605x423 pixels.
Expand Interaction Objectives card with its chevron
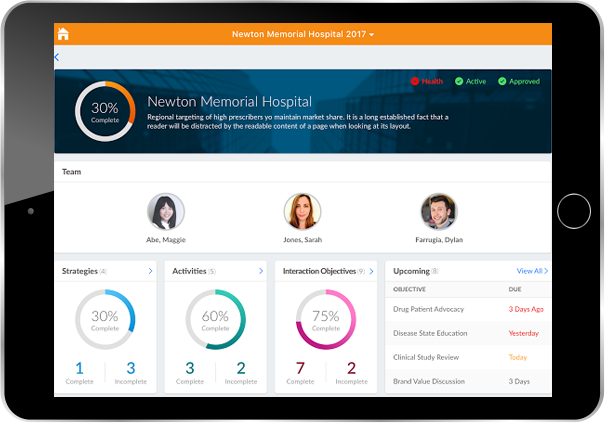pyautogui.click(x=371, y=271)
